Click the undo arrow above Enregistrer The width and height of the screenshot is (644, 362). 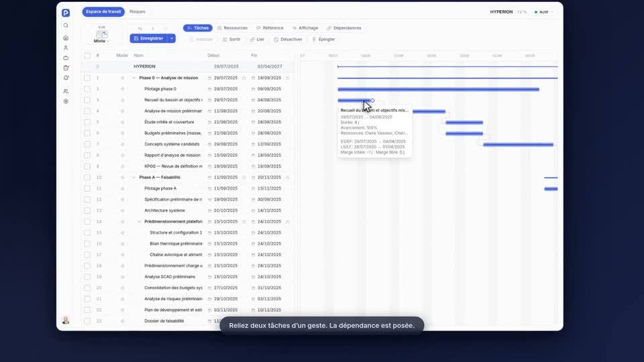tap(140, 29)
